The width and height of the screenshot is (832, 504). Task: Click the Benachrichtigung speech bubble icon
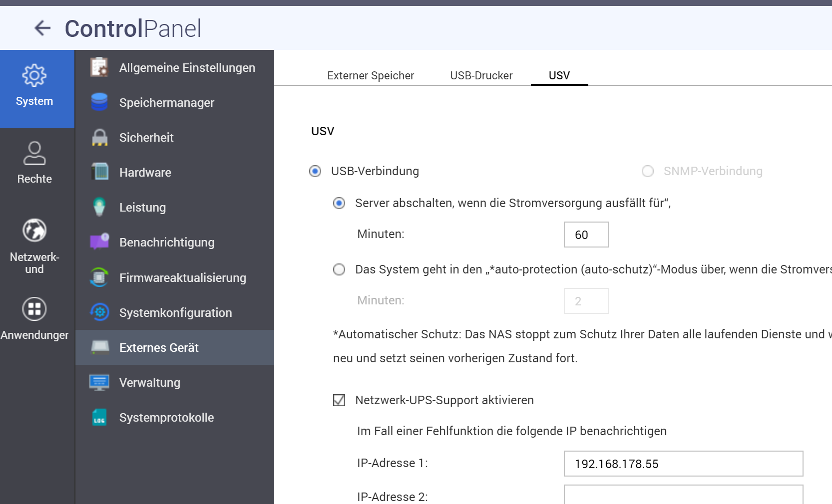(x=99, y=242)
